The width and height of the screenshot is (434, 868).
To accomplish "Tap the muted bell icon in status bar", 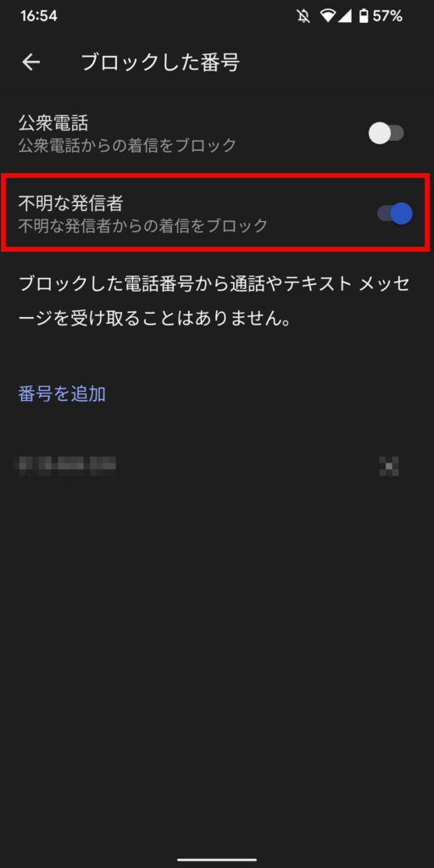I will pos(303,17).
